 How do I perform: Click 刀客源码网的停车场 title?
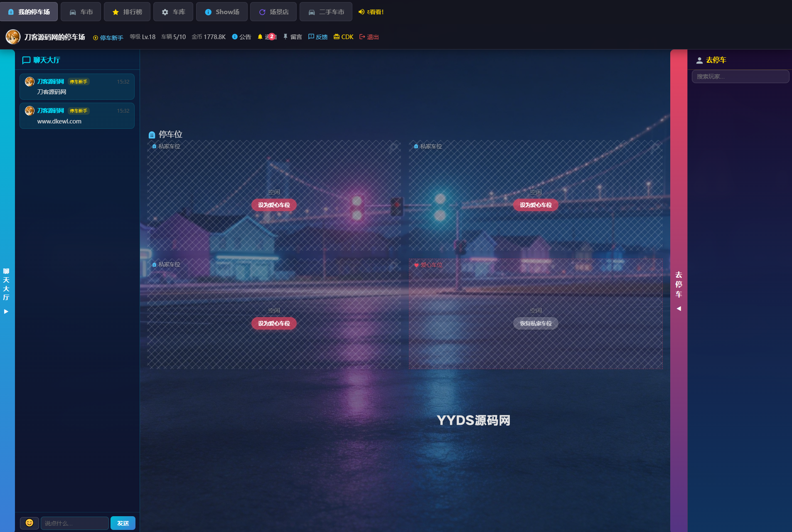54,37
